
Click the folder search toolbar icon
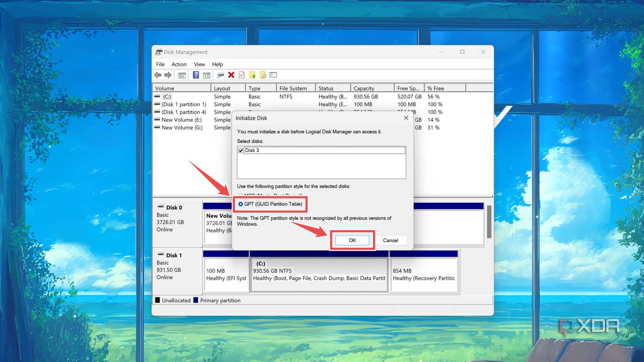click(263, 75)
